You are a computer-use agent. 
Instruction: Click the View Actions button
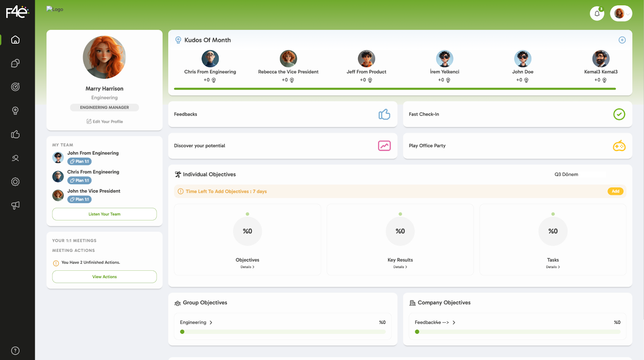pos(104,277)
